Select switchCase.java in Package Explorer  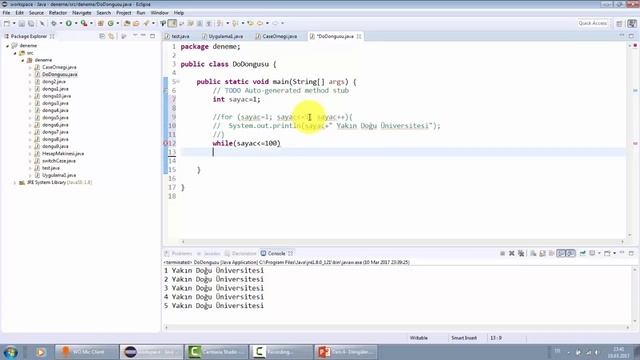[59, 161]
